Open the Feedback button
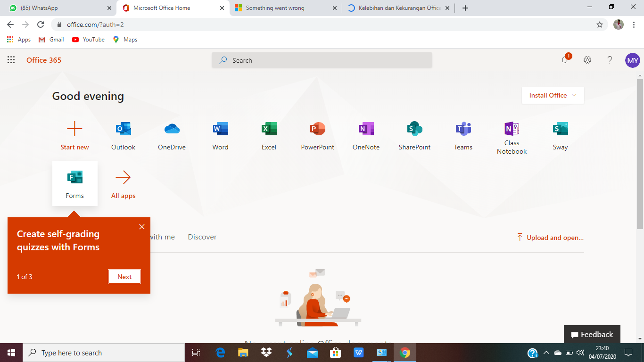Screen dimensions: 644x362 point(592,334)
